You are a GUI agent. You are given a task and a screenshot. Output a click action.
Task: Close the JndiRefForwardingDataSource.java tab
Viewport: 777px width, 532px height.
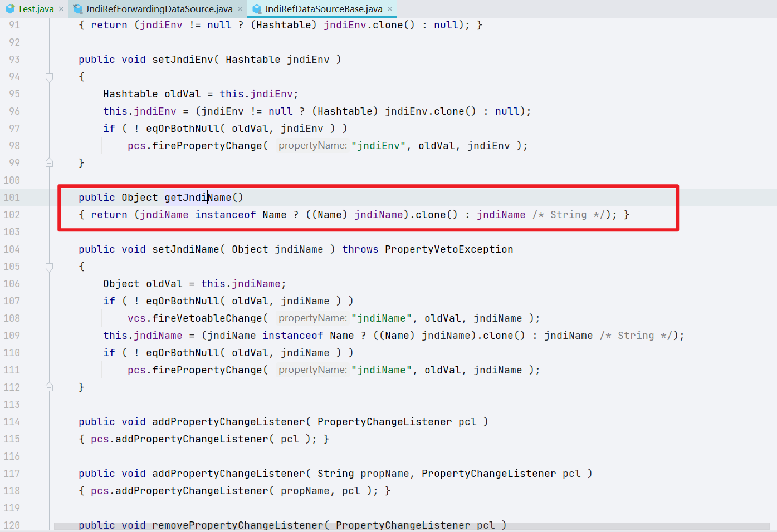[240, 8]
